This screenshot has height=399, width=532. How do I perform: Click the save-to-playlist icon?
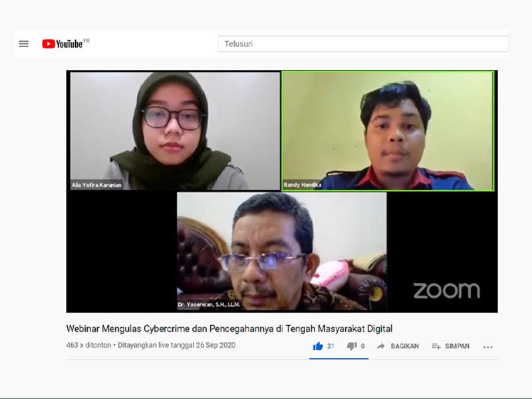436,346
